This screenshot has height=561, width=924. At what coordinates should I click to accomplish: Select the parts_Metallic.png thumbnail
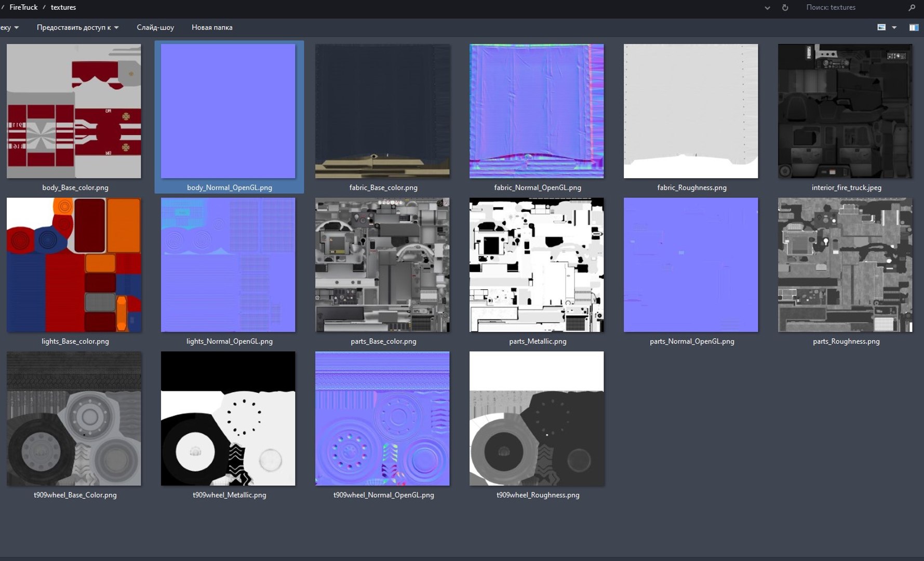[537, 265]
